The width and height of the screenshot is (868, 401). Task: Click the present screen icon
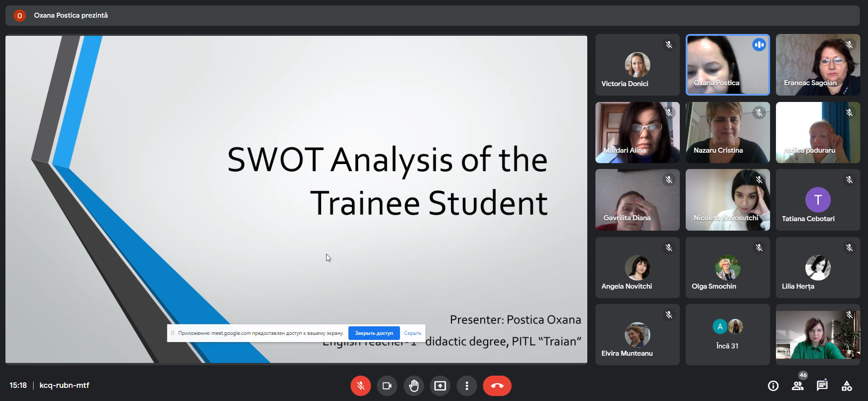(x=440, y=386)
